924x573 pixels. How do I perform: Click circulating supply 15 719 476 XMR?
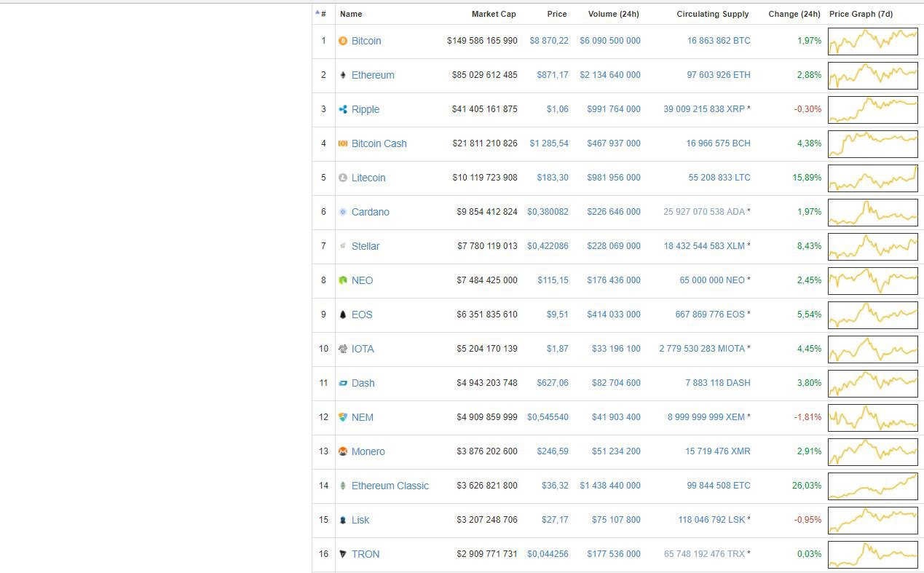718,451
